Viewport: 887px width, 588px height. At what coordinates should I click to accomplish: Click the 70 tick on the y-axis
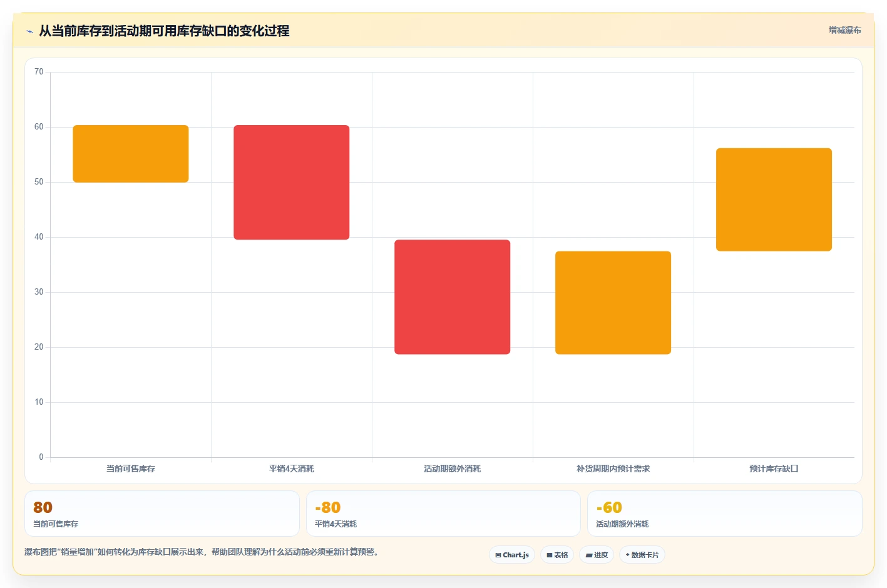tap(39, 72)
